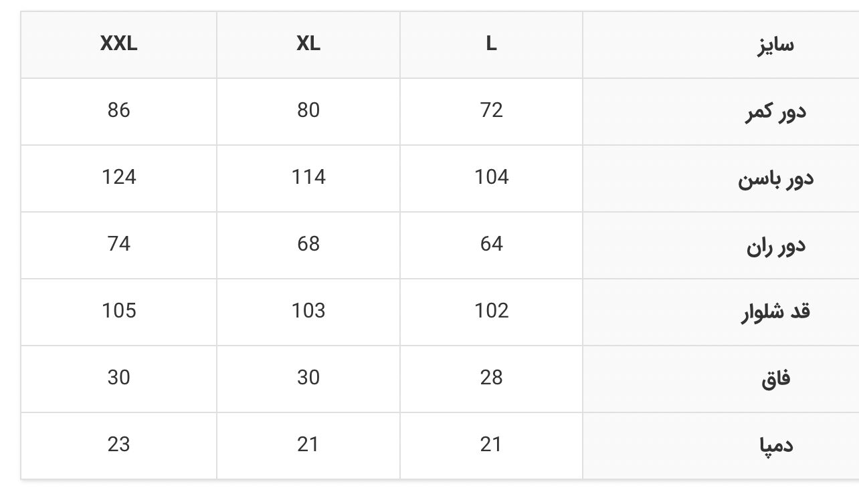Select the XL pants length value 103
Screen dimensions: 859x504
[x=308, y=311]
